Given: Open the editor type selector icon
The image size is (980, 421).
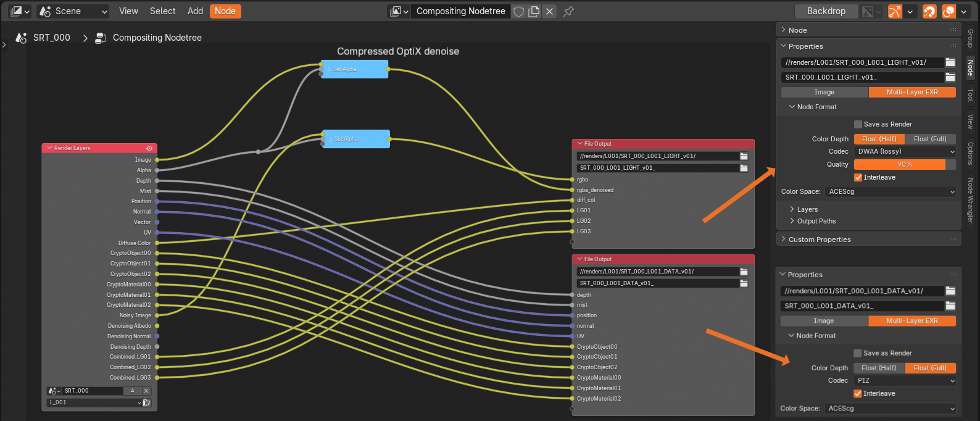Looking at the screenshot, I should [x=20, y=11].
